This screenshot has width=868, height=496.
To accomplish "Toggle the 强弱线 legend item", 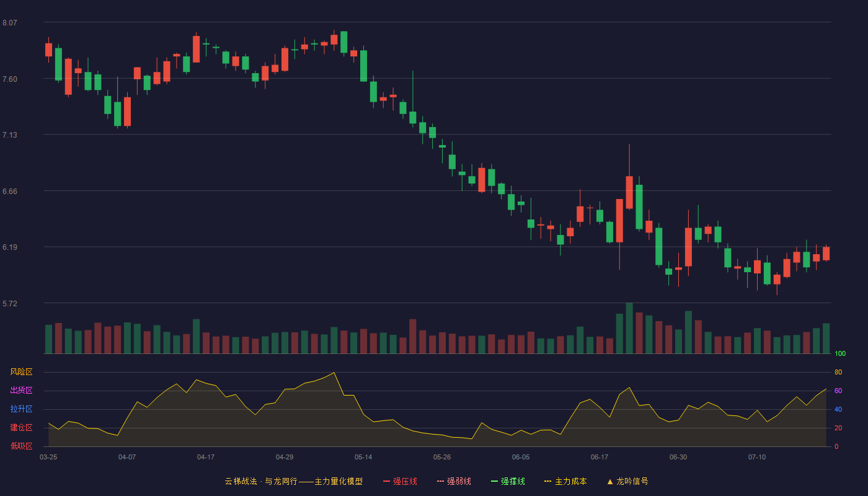I will click(x=454, y=481).
